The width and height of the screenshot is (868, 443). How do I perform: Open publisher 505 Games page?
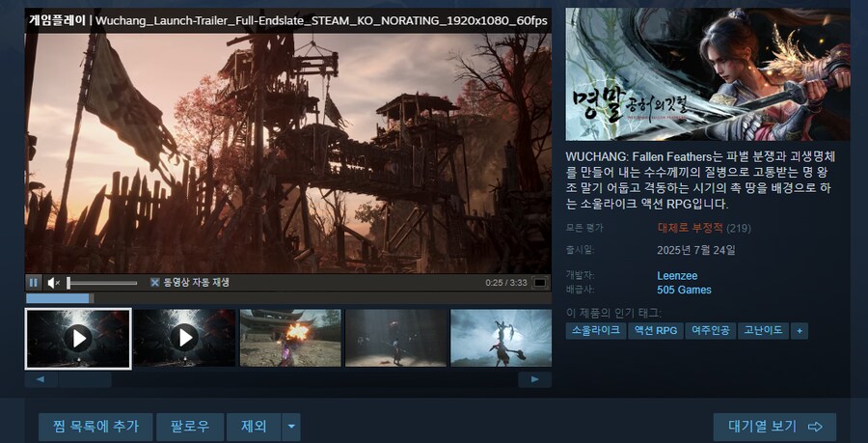point(684,290)
